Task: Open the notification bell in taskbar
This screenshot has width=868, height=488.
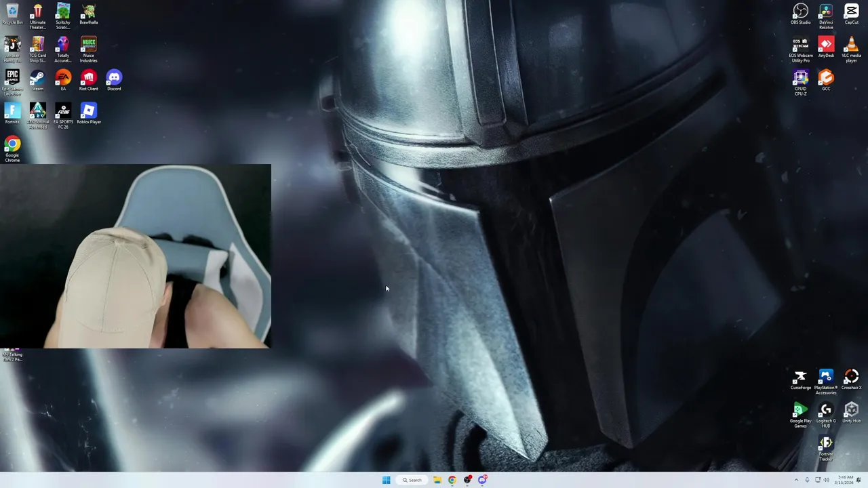Action: pyautogui.click(x=859, y=480)
